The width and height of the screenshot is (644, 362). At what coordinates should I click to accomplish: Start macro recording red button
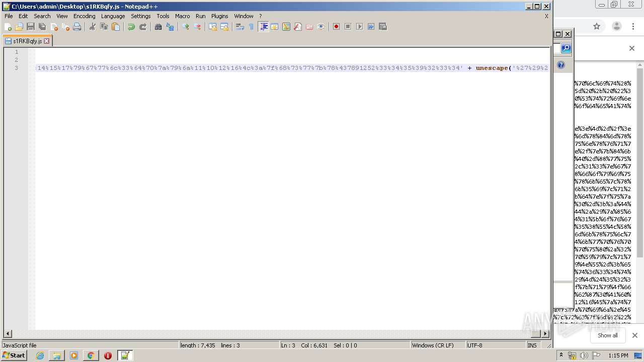336,27
